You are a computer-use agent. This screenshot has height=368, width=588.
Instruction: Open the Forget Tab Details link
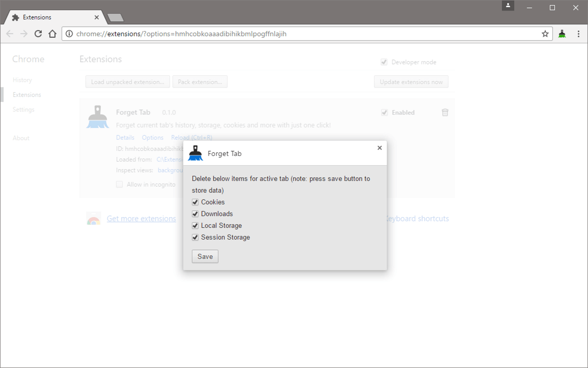click(x=125, y=138)
